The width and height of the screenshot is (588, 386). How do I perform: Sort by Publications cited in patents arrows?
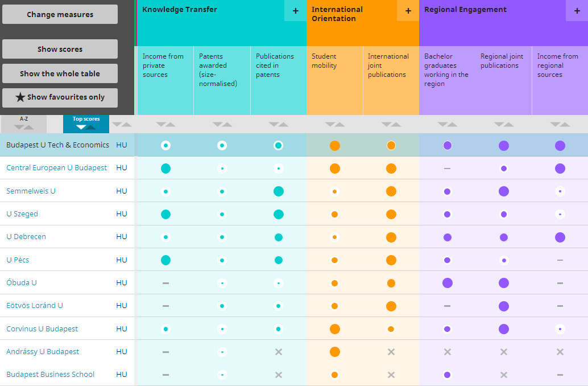point(279,124)
